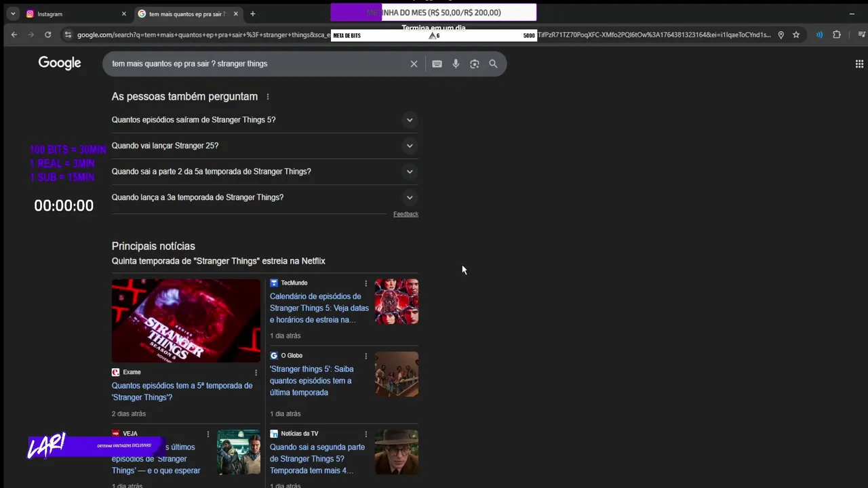
Task: Click the TecMundo source label
Action: (x=294, y=283)
